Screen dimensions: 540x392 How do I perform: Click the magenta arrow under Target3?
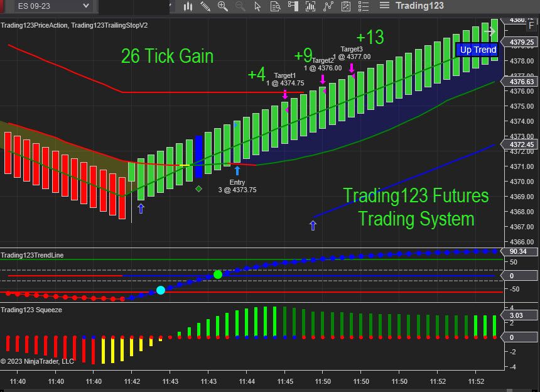[352, 68]
